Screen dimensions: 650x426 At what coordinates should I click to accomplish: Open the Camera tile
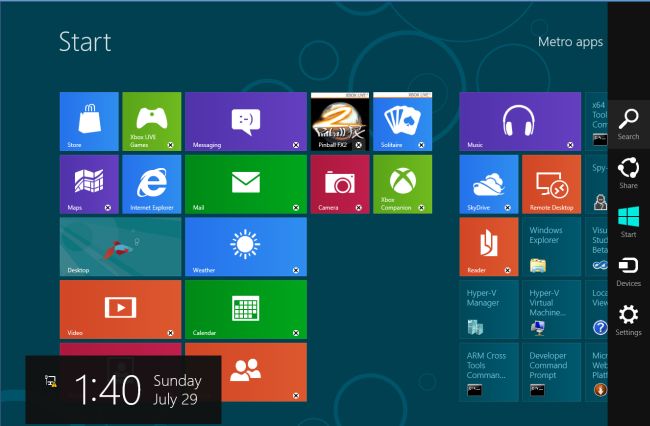coord(340,184)
